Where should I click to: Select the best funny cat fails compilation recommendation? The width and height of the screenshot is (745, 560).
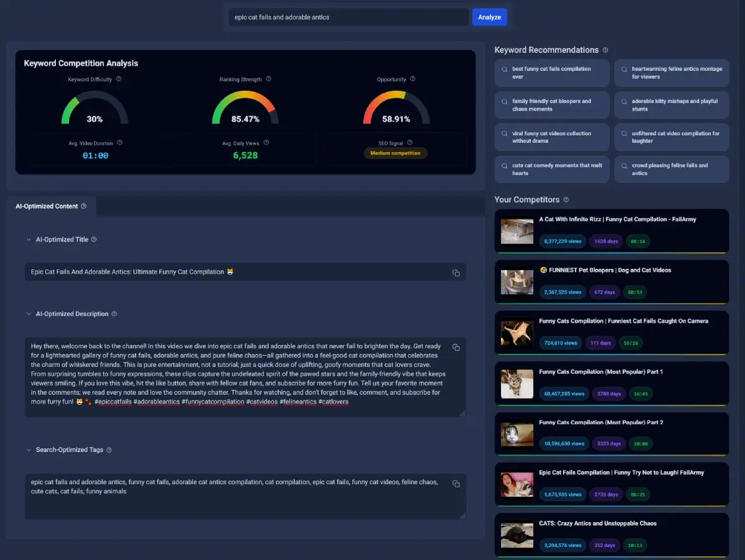tap(551, 73)
